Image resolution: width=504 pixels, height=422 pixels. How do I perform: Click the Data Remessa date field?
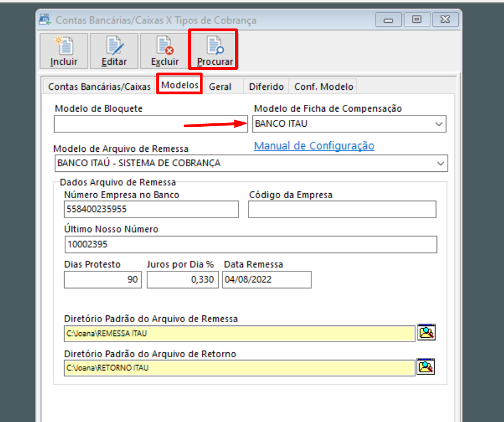[267, 279]
